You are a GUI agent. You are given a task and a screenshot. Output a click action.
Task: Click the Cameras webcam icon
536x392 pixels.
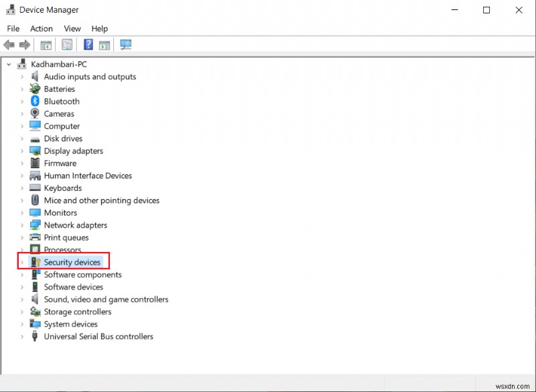(x=35, y=113)
